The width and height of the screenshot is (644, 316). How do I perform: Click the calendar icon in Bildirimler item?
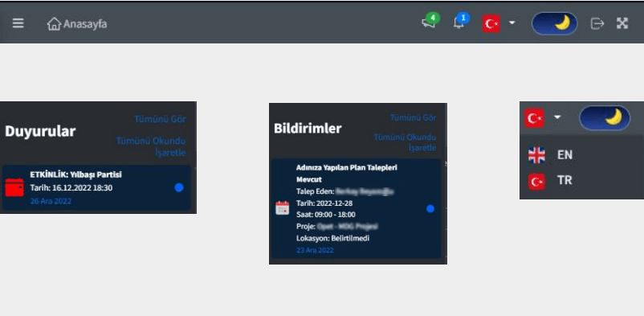point(282,207)
